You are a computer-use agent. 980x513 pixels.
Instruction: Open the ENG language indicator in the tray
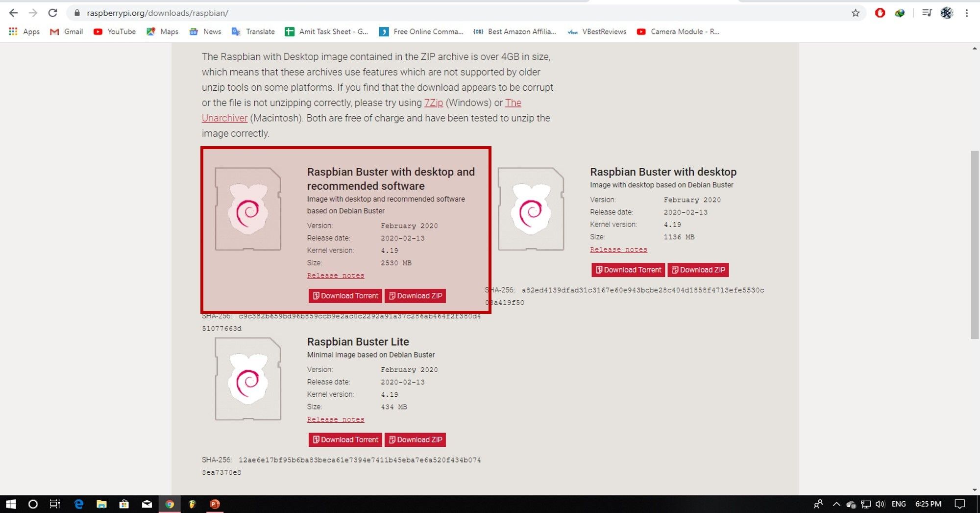[899, 504]
